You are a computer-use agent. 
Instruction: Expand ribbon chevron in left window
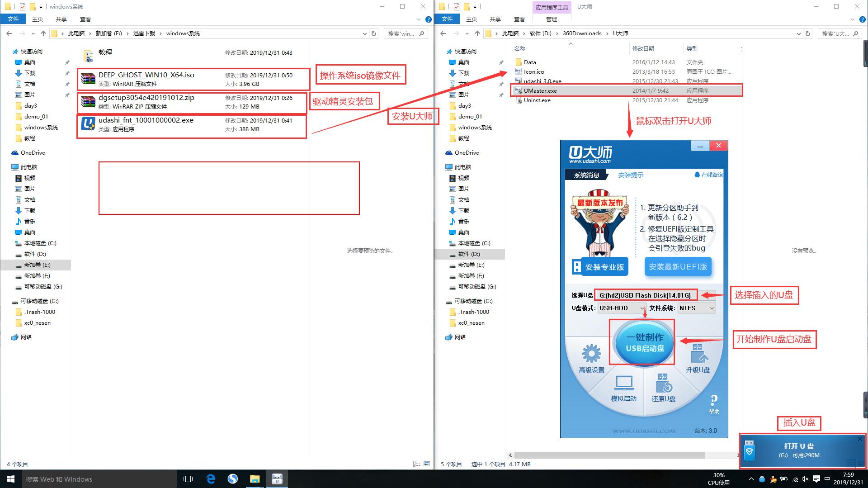pos(419,19)
